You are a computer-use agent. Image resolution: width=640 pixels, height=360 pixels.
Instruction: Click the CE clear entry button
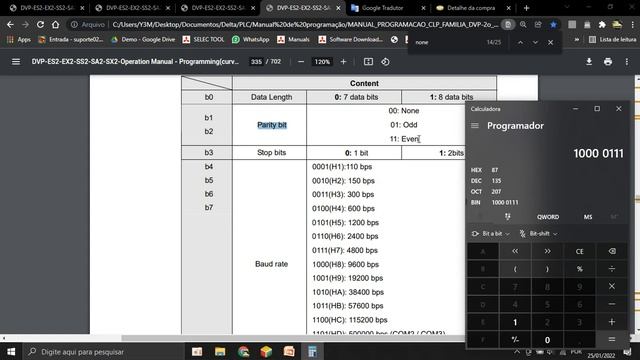tap(579, 251)
